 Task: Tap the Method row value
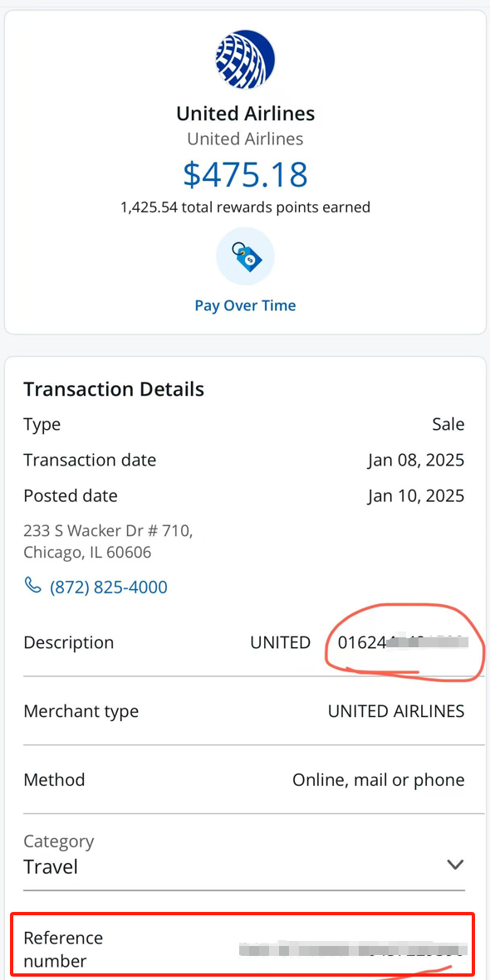tap(379, 780)
